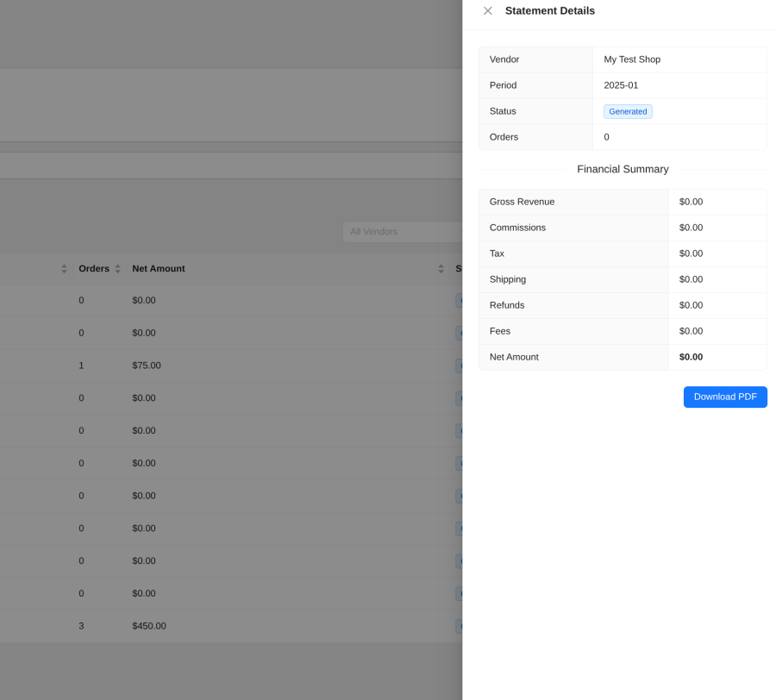Click the Fees row label
The width and height of the screenshot is (776, 700).
pyautogui.click(x=500, y=331)
